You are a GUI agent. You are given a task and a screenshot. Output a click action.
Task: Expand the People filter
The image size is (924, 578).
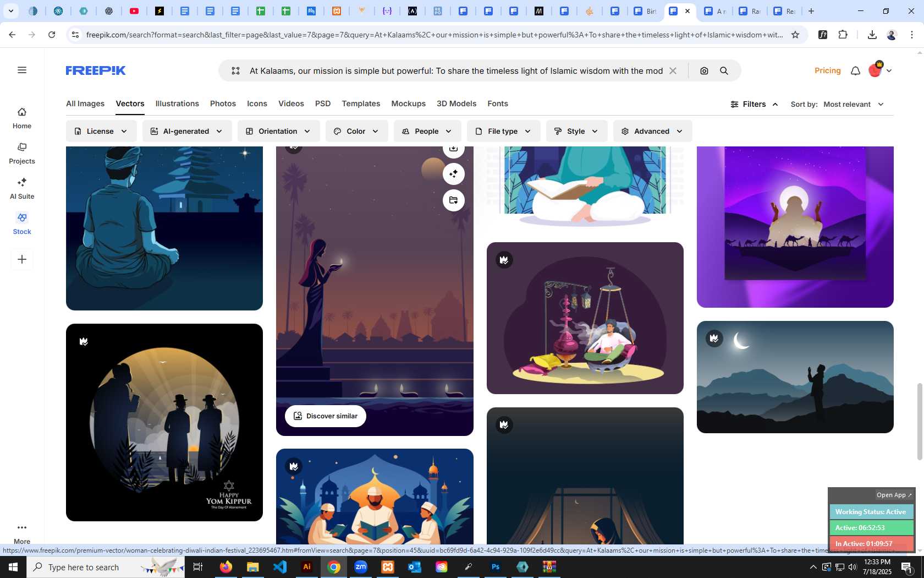pyautogui.click(x=427, y=131)
